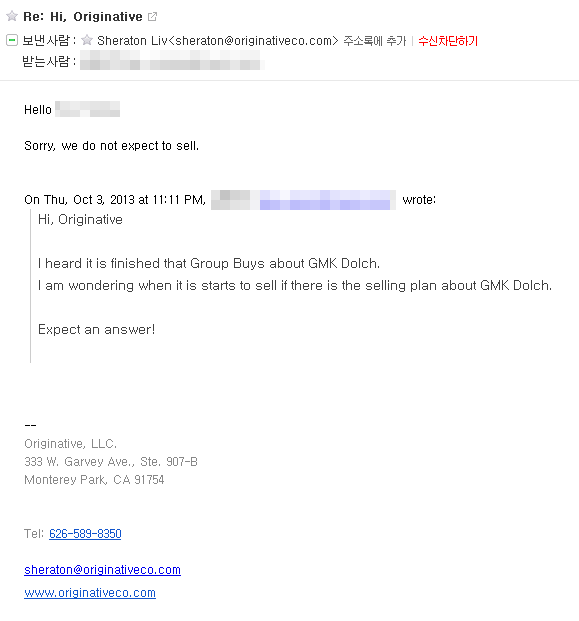Add sender via 주소록에 추가 link
Image resolution: width=579 pixels, height=621 pixels.
(x=375, y=41)
